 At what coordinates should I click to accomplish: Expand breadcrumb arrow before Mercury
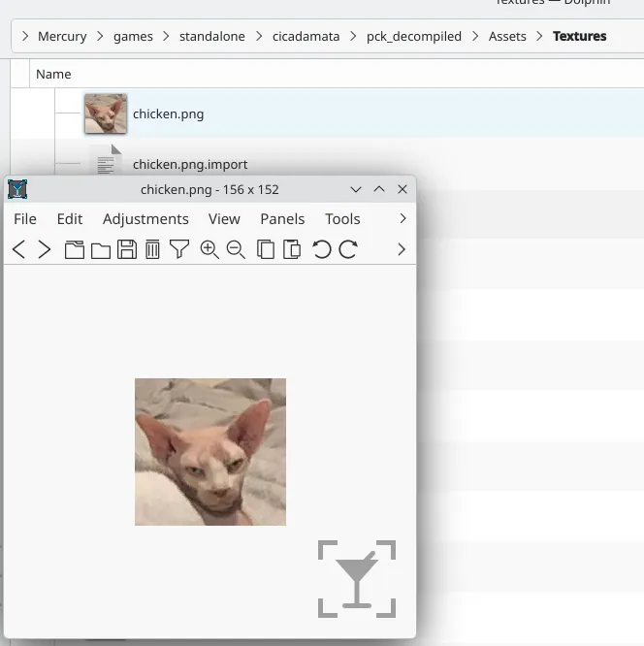(x=25, y=36)
